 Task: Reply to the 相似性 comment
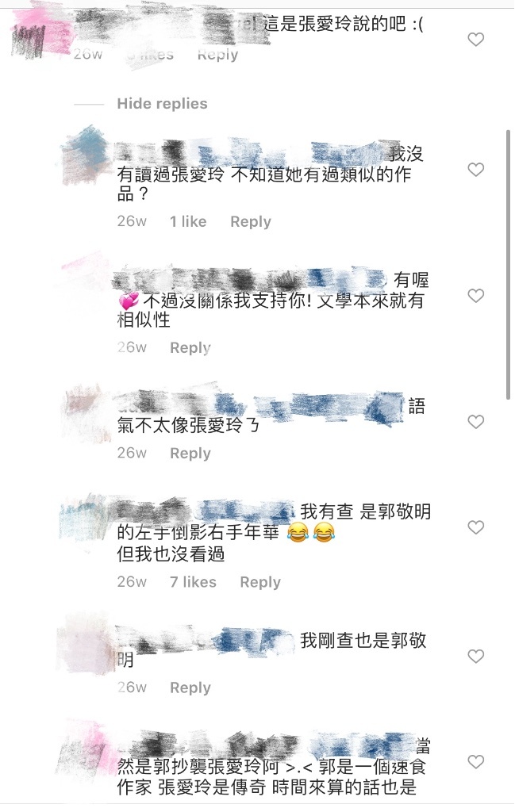point(190,347)
